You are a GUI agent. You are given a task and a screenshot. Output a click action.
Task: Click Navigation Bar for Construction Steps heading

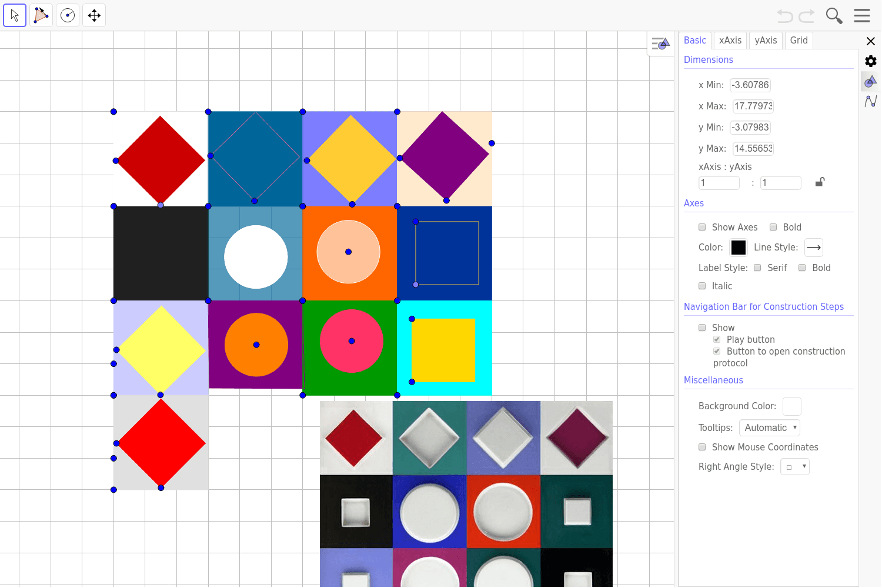tap(763, 307)
